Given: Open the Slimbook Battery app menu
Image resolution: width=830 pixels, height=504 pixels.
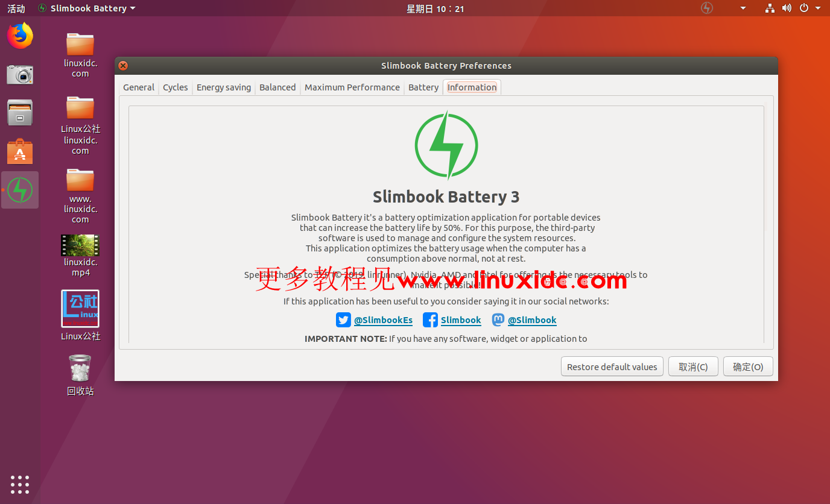Looking at the screenshot, I should point(86,8).
